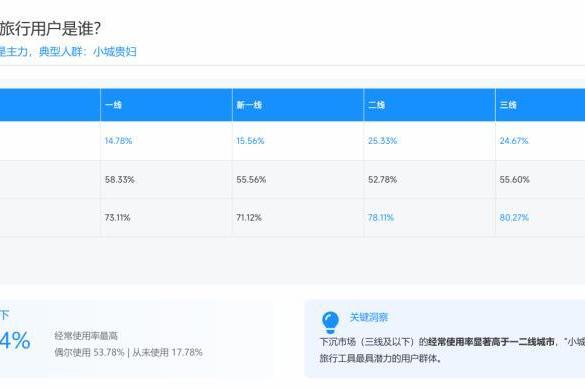
Task: Click the 15.56% table cell
Action: (x=298, y=141)
